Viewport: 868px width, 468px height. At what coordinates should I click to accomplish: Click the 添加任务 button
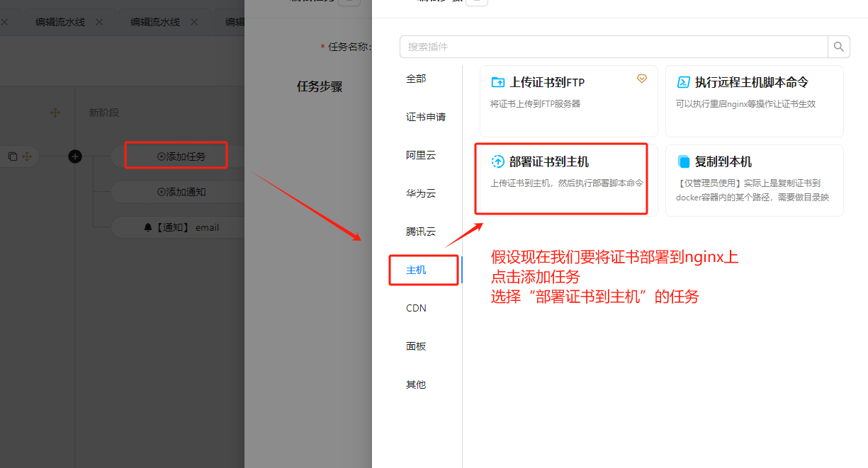click(181, 156)
